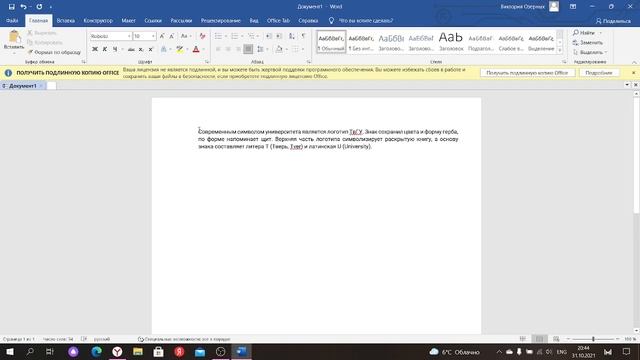Screen dimensions: 640x360
Task: Apply the large Aab Заголовок title style
Action: coord(451,42)
